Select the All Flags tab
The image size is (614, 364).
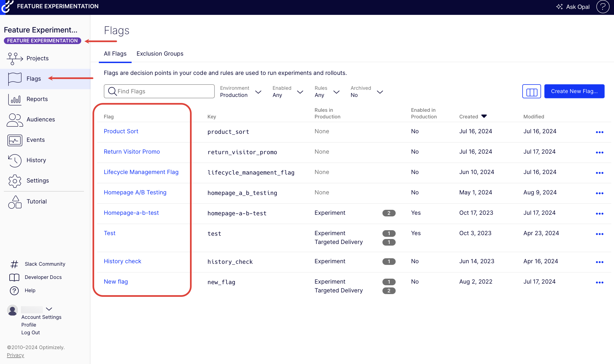[x=115, y=54]
